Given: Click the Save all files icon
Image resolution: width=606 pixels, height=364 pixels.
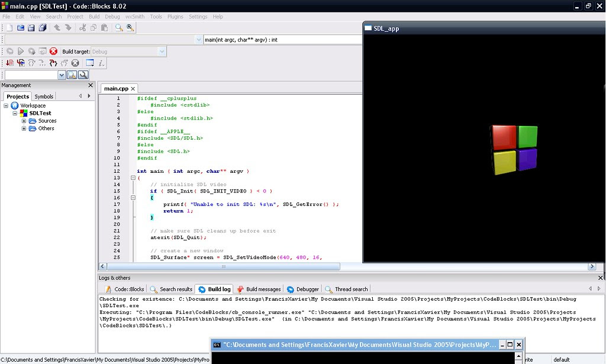Looking at the screenshot, I should click(x=43, y=28).
